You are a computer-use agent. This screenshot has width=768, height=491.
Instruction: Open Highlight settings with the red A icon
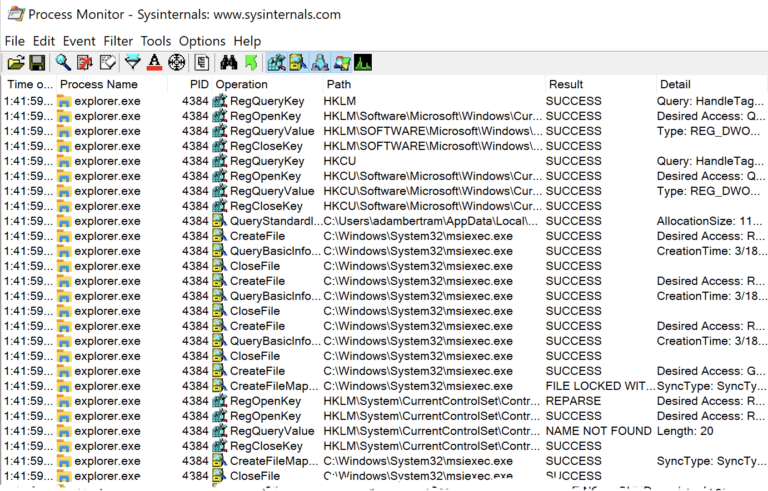click(x=154, y=63)
